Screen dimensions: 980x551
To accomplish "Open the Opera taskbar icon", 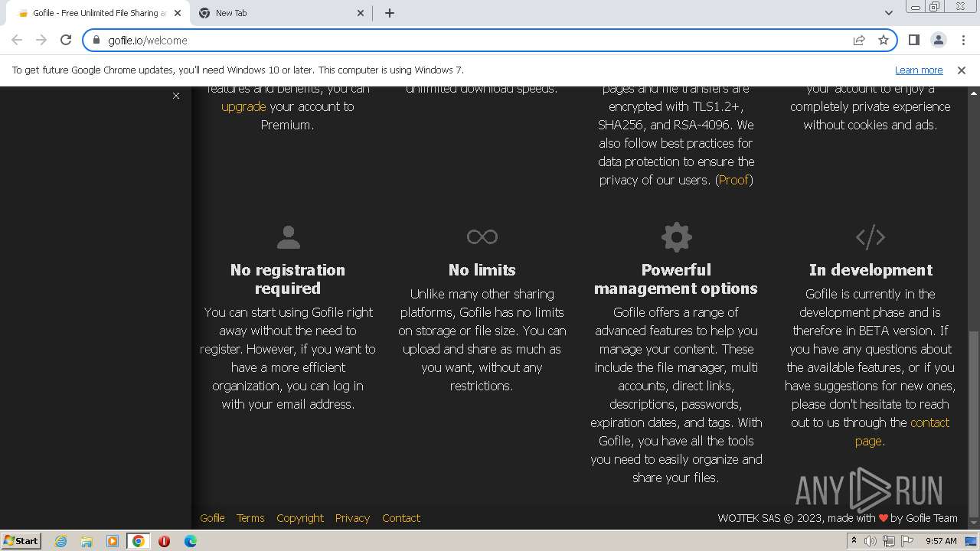I will (x=164, y=541).
